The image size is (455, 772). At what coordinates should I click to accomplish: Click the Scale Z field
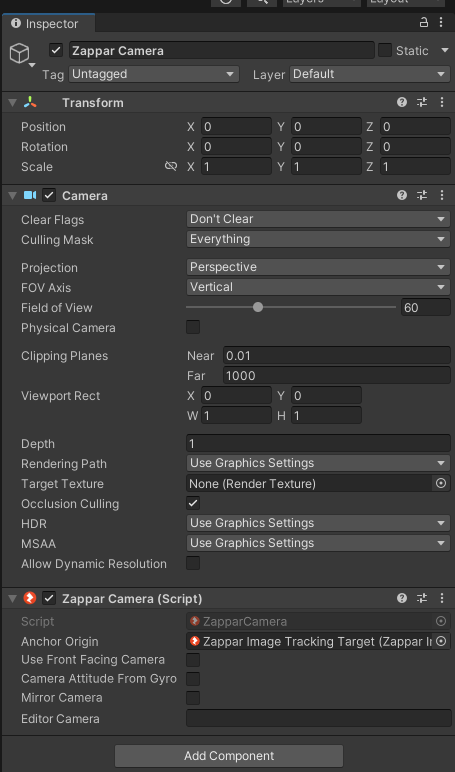pyautogui.click(x=415, y=166)
